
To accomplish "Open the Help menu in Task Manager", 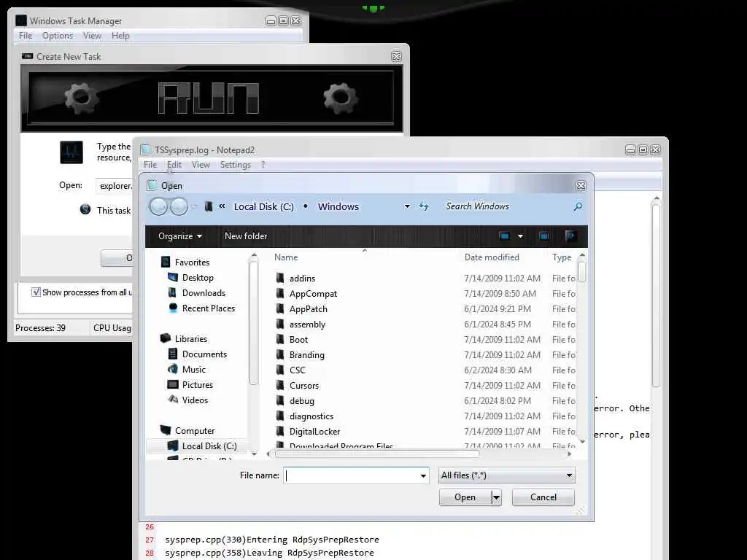I will tap(120, 36).
